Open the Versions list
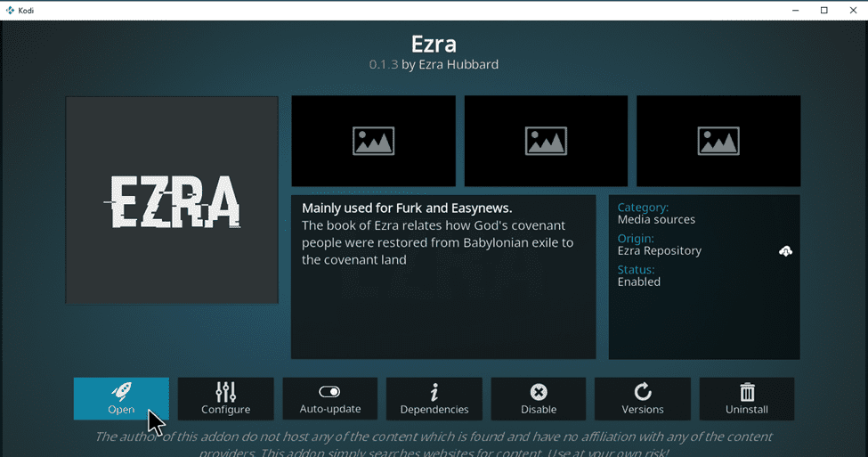Screen dimensions: 868x457 pyautogui.click(x=643, y=399)
